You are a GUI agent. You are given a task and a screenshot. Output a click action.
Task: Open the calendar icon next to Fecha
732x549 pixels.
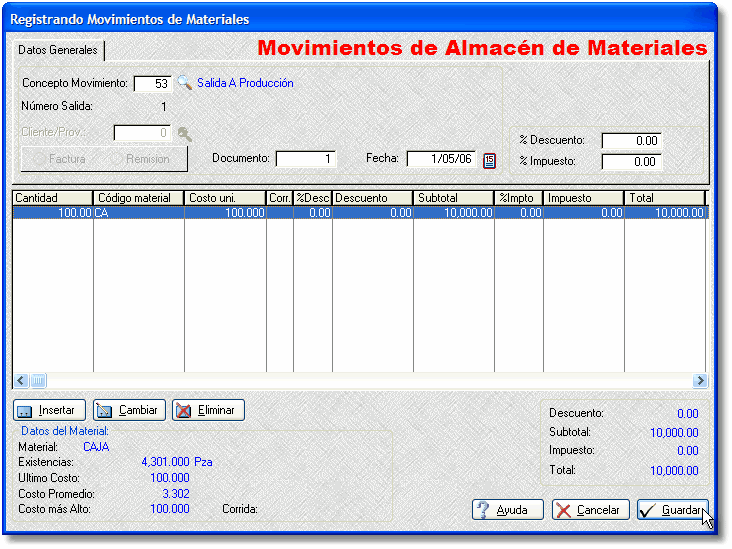click(489, 159)
